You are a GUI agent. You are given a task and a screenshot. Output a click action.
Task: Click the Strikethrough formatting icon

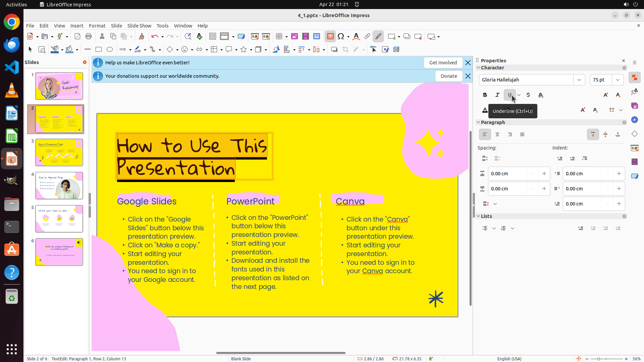528,95
